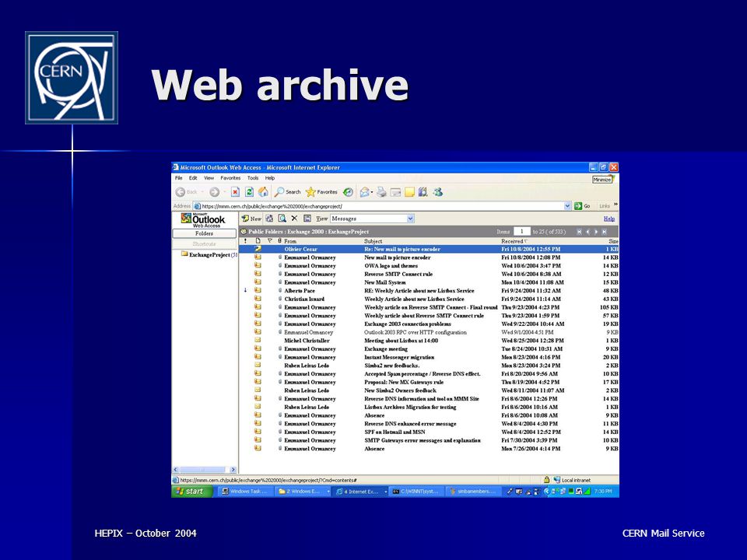Open the Edit menu

(193, 178)
